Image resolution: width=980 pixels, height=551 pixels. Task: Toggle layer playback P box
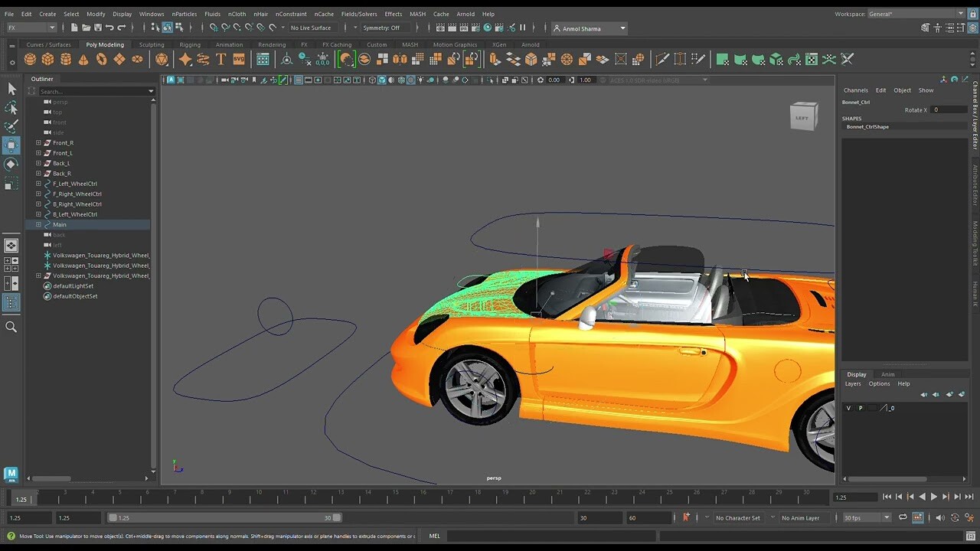pos(861,408)
